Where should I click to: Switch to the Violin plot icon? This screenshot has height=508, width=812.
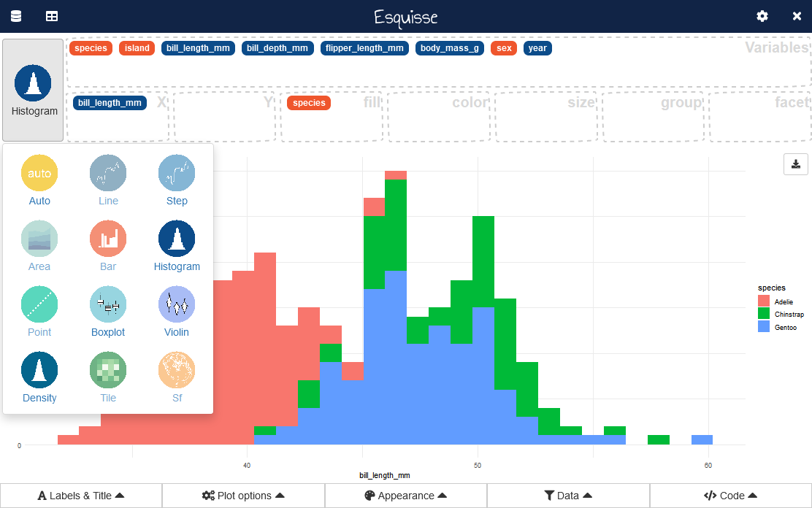177,304
